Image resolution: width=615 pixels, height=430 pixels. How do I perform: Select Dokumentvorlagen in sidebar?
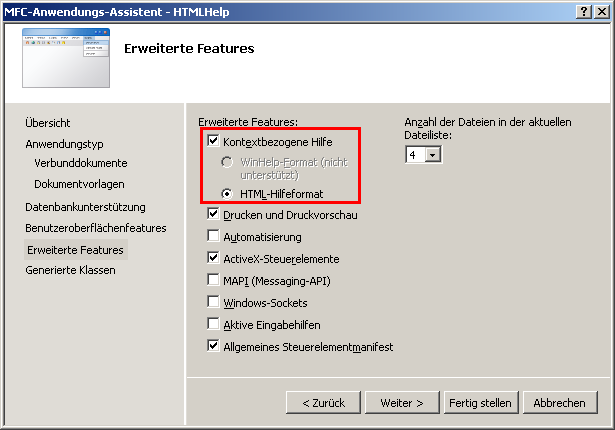[x=79, y=184]
